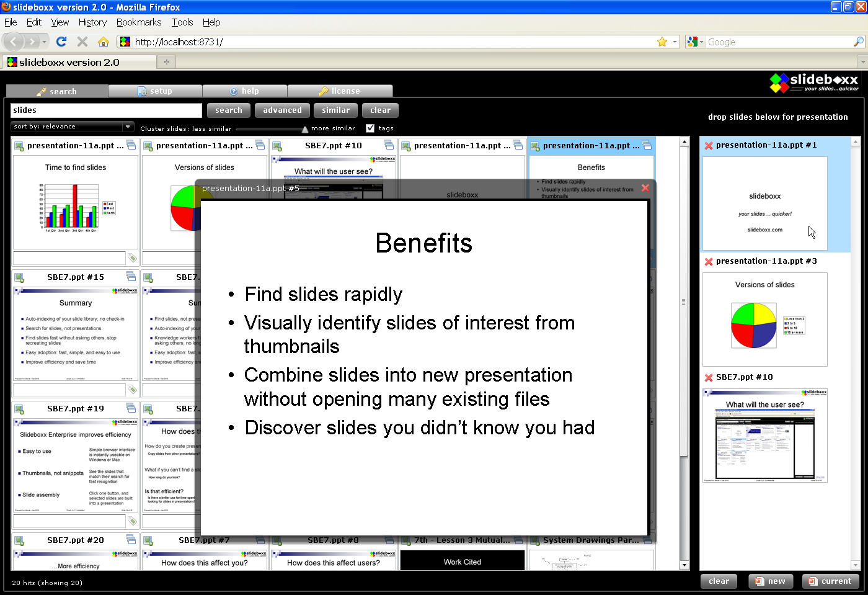Click the advanced search button
The image size is (868, 595).
[282, 110]
